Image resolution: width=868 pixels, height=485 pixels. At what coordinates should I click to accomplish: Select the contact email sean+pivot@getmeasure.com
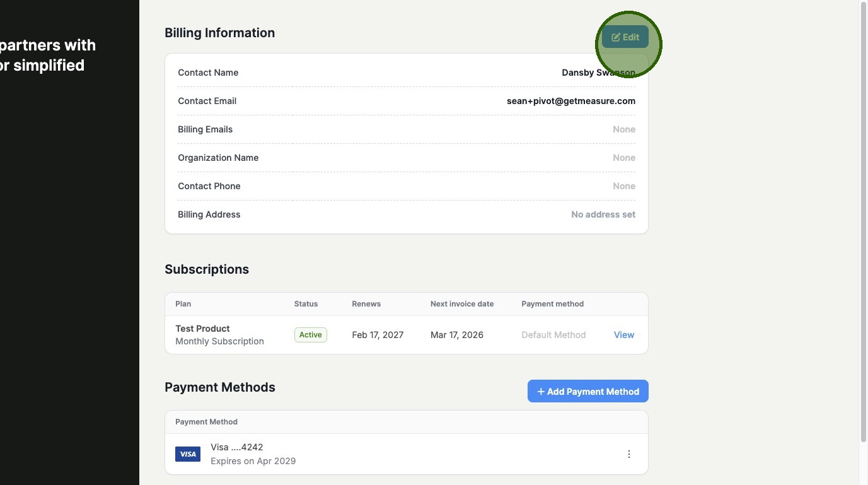click(x=570, y=101)
